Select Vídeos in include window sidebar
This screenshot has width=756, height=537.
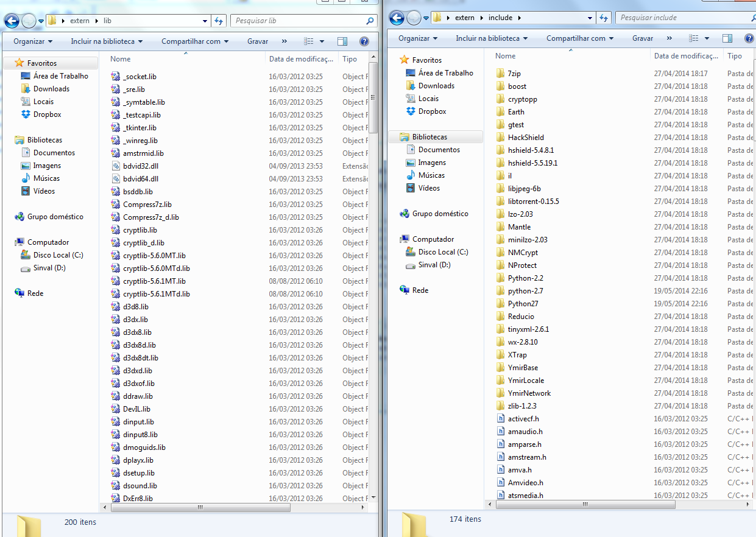[429, 188]
